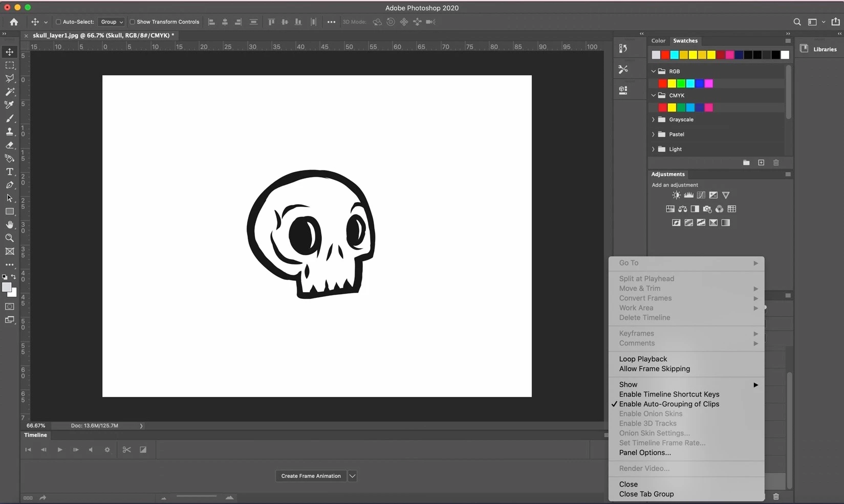Click the Create Frame Animation button

pos(311,476)
